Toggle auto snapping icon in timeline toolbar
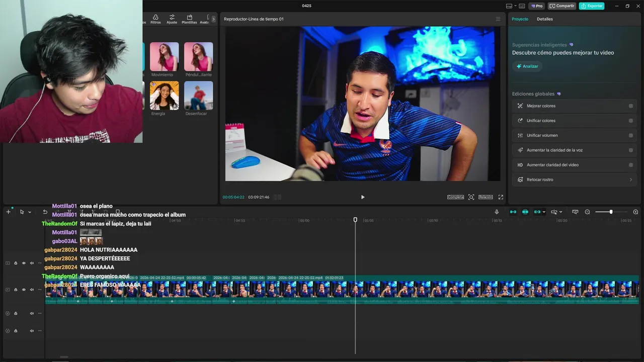Image resolution: width=644 pixels, height=362 pixels. [x=525, y=212]
